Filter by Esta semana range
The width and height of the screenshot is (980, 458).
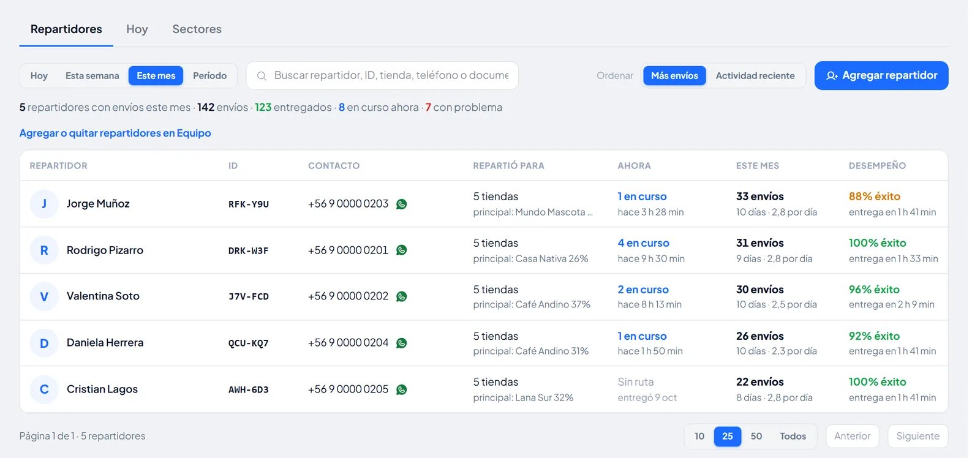[x=92, y=76]
